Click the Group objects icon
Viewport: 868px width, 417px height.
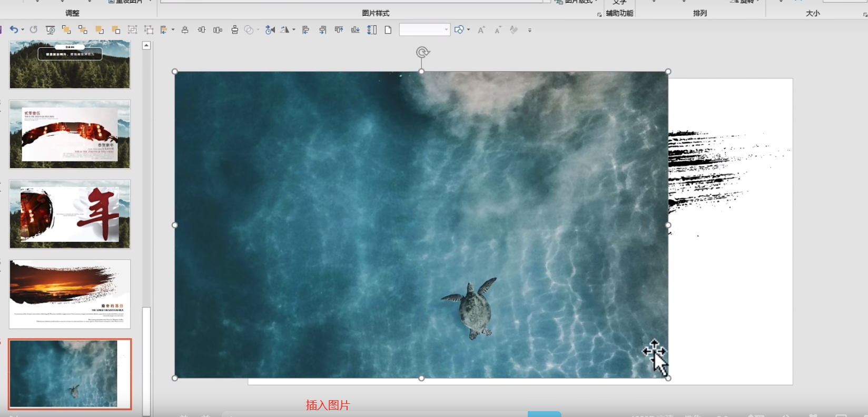pos(132,30)
